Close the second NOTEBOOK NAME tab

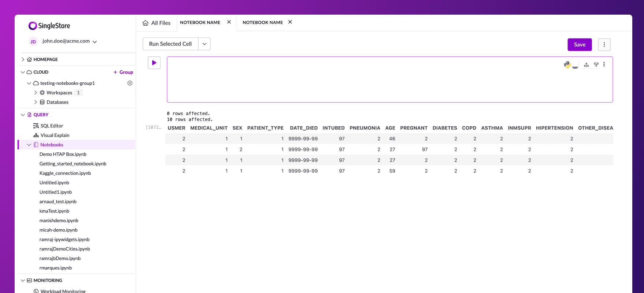(290, 22)
